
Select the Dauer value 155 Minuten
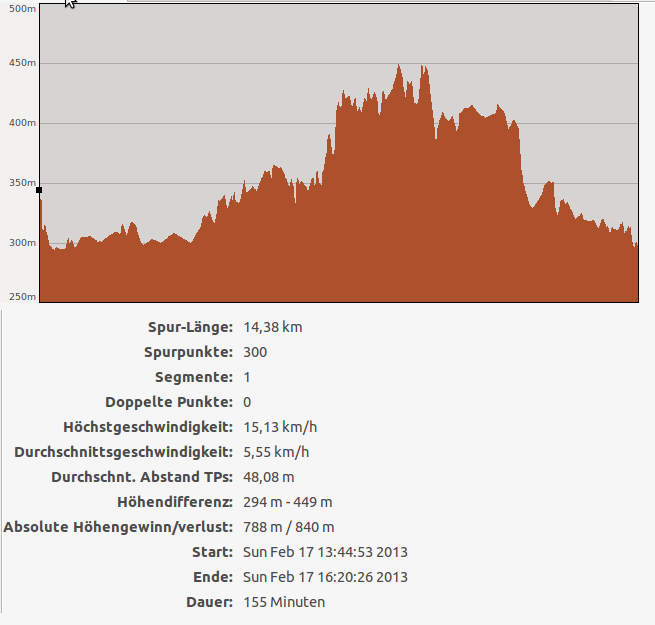[284, 602]
